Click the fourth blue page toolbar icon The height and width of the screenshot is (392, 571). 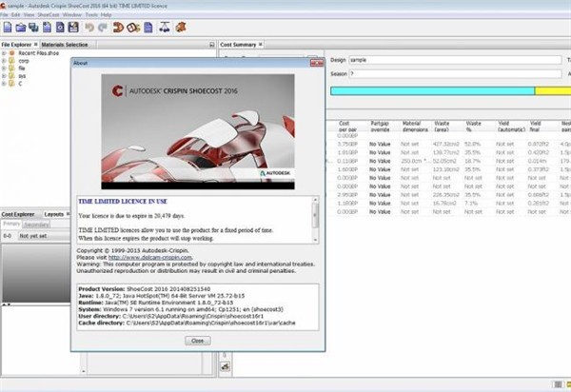[x=47, y=28]
